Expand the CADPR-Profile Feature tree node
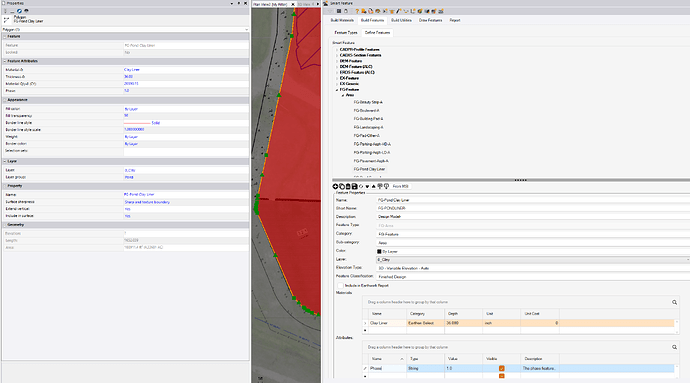Image resolution: width=690 pixels, height=383 pixels. click(x=337, y=50)
